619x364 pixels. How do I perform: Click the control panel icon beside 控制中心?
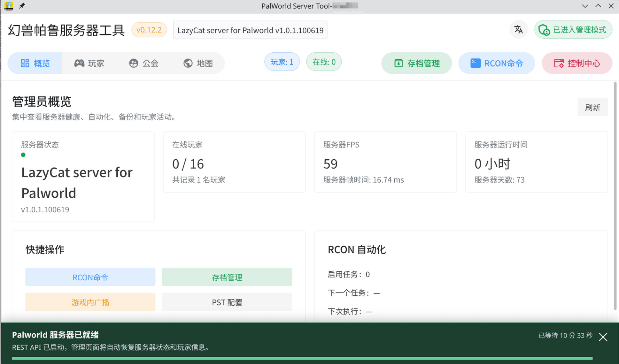pyautogui.click(x=559, y=63)
